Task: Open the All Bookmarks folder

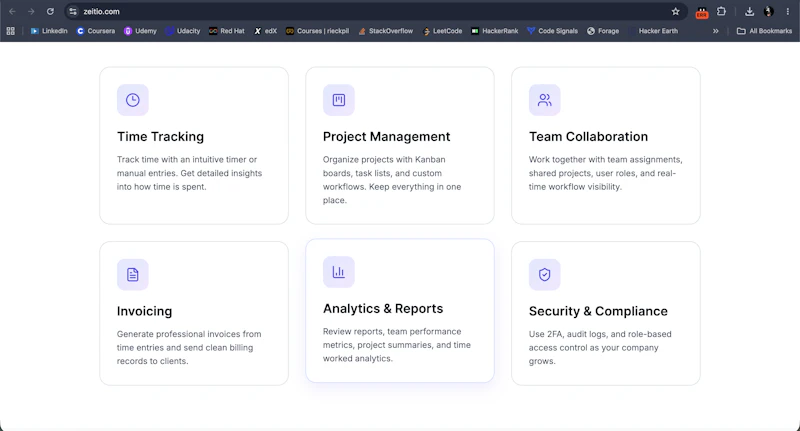Action: point(764,31)
